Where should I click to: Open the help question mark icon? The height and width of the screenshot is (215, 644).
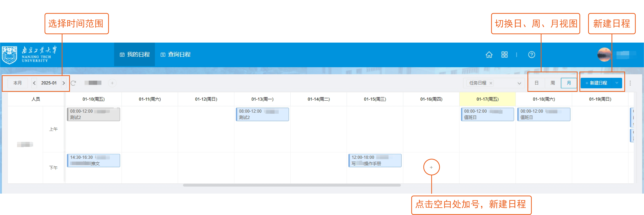click(531, 55)
